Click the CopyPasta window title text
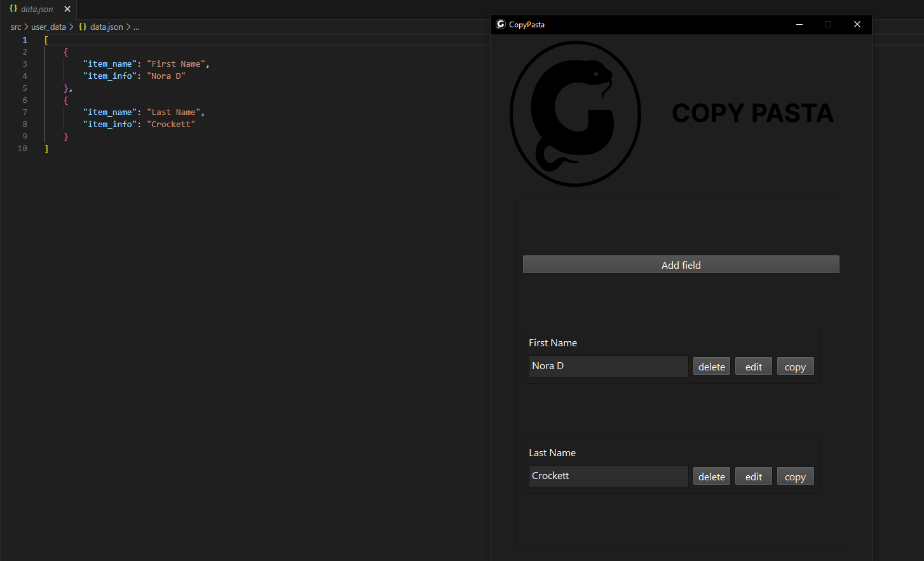Image resolution: width=924 pixels, height=561 pixels. (527, 24)
